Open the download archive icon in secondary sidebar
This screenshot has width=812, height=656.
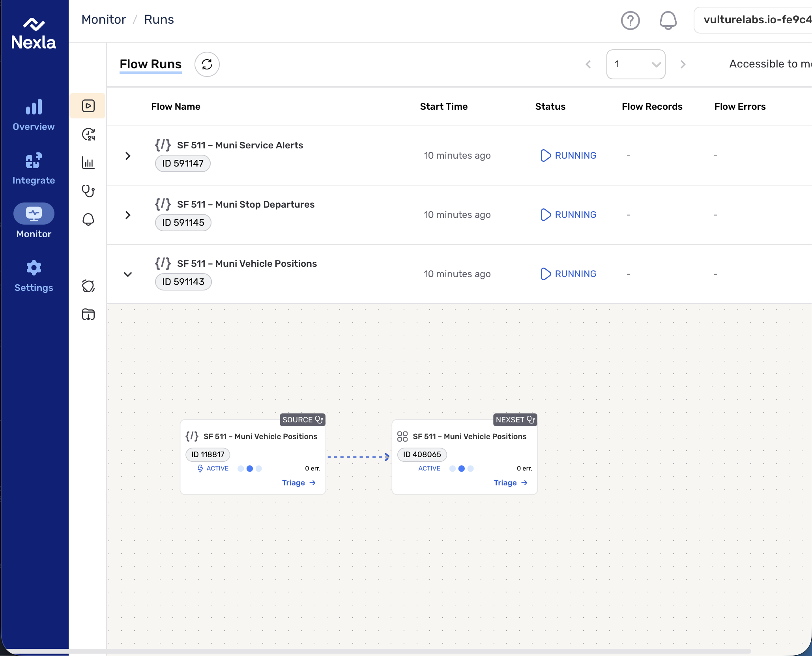click(88, 315)
